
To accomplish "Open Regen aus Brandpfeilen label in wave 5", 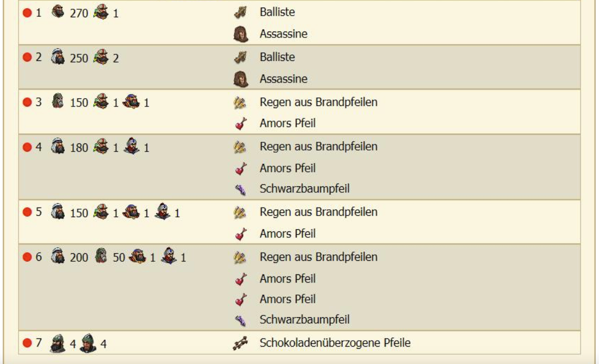I will tap(318, 212).
